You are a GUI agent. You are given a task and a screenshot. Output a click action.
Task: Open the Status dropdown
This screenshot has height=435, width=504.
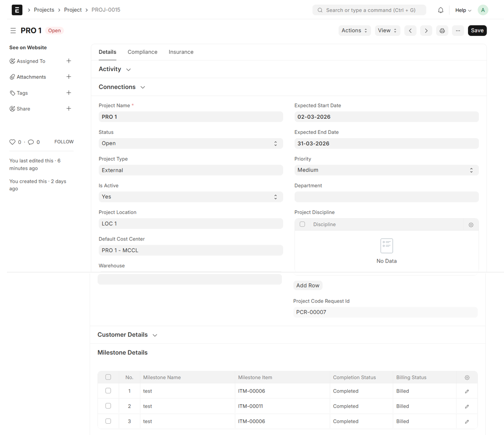click(191, 143)
